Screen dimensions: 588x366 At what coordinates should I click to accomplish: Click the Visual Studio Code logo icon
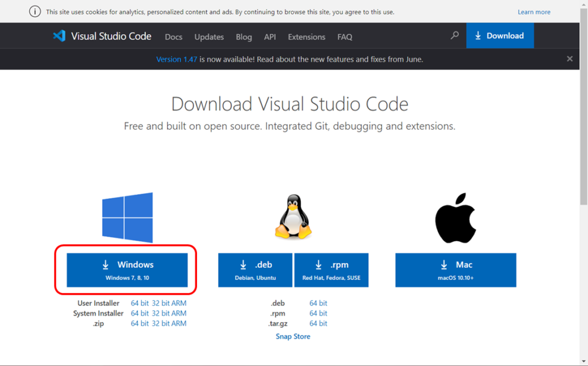coord(59,36)
